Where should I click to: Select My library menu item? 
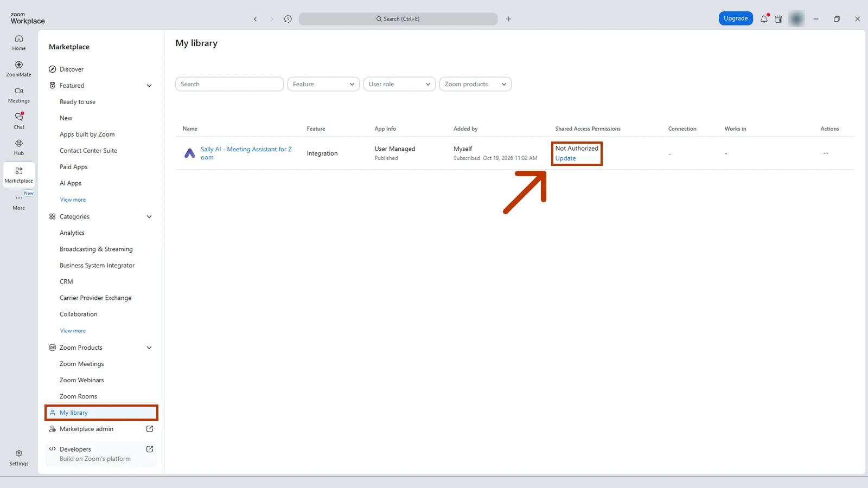coord(101,413)
